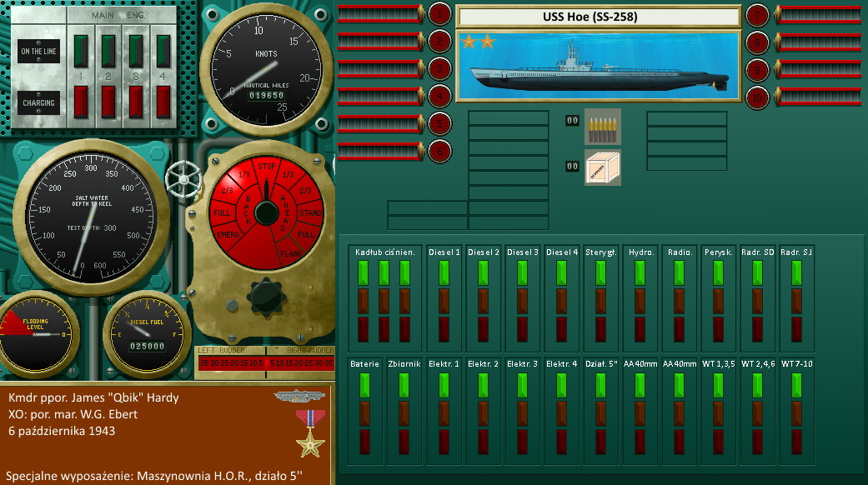Click the black telegraph control knob
The height and width of the screenshot is (485, 868).
pos(267,295)
